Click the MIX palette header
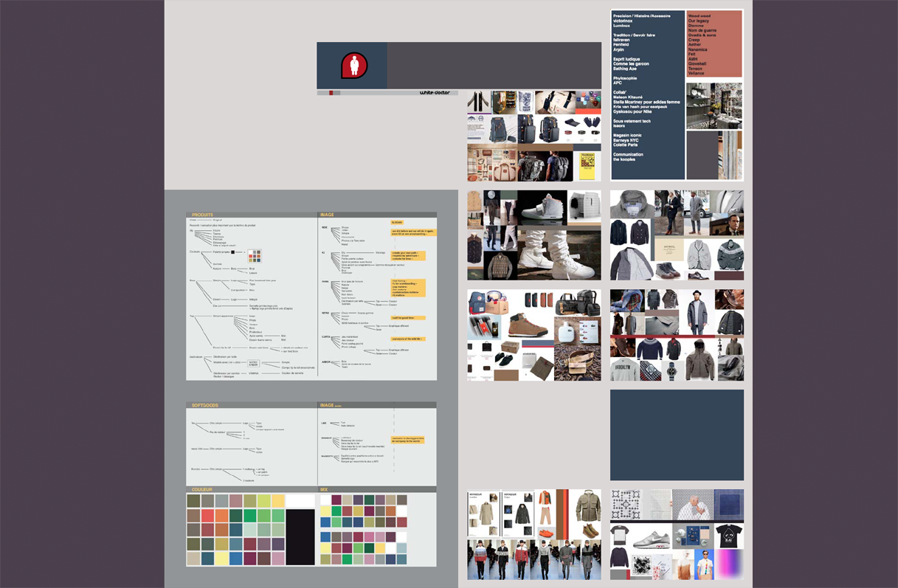 coord(324,490)
